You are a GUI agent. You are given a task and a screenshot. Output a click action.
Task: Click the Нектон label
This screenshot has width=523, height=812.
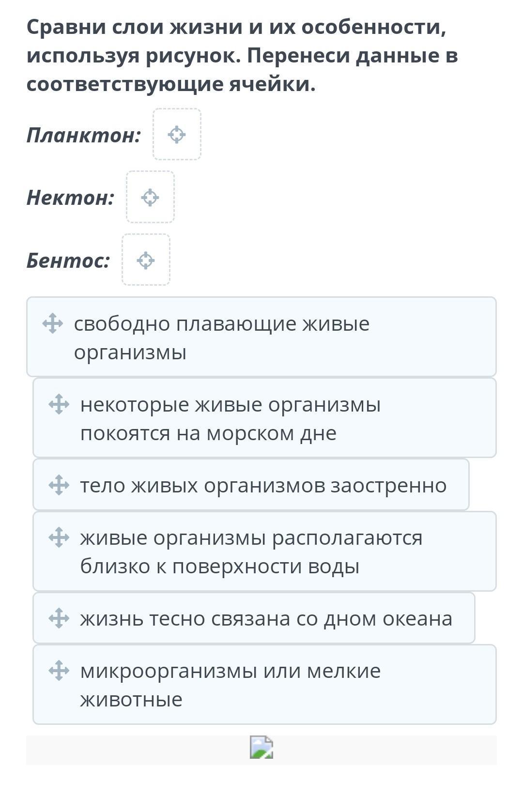point(71,198)
